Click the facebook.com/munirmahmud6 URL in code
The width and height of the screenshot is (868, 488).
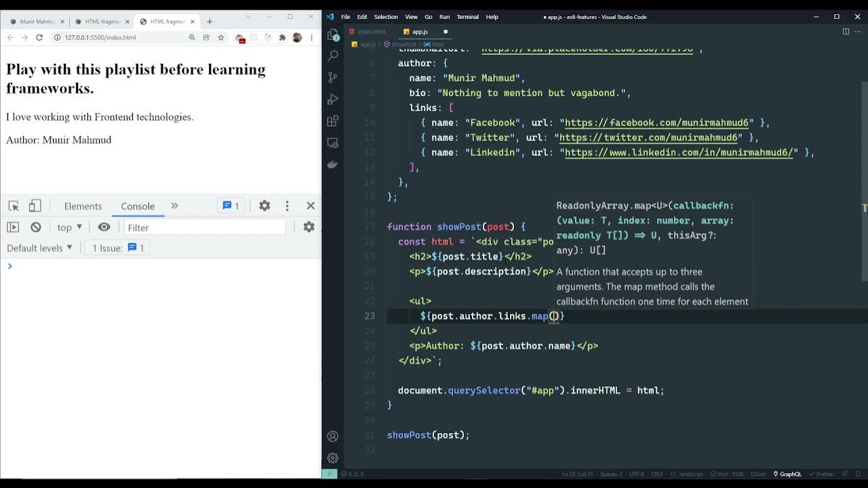coord(656,123)
